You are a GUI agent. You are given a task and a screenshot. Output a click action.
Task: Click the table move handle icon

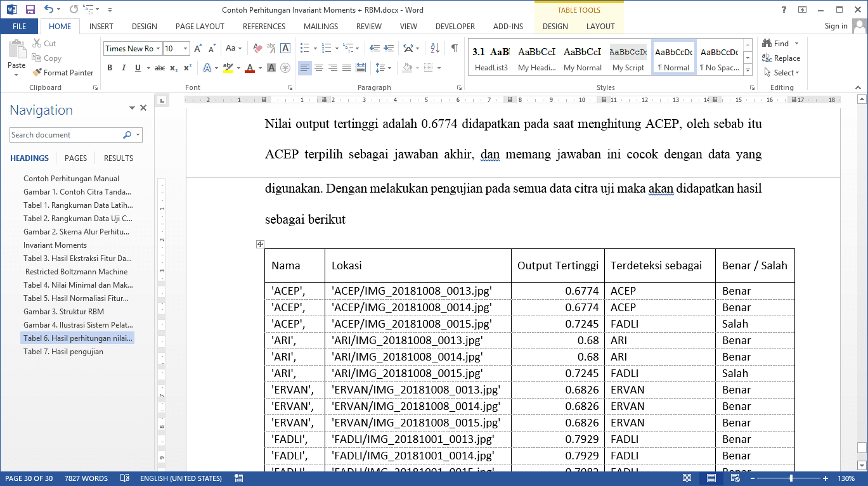tap(260, 244)
